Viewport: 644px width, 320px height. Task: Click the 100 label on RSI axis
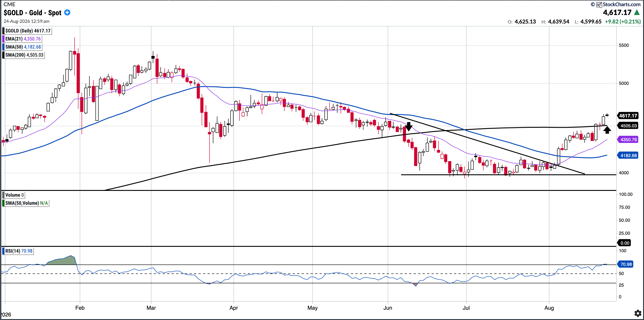622,251
